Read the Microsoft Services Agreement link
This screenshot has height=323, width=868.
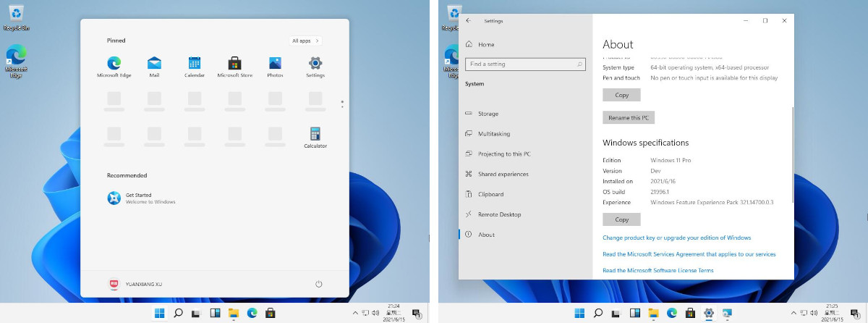[x=689, y=254]
